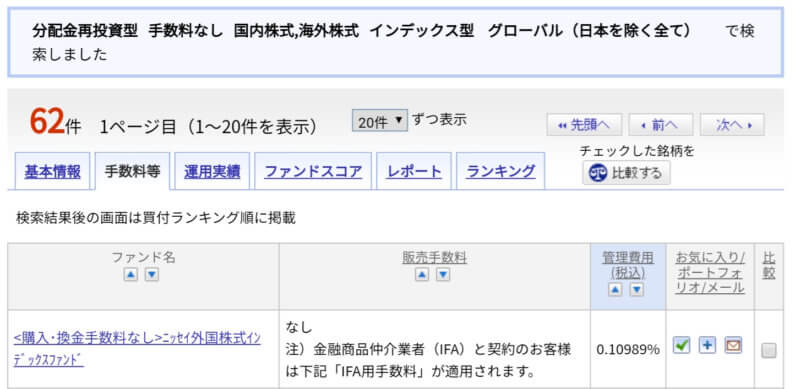
Task: Open the ランキング tab
Action: tap(501, 172)
